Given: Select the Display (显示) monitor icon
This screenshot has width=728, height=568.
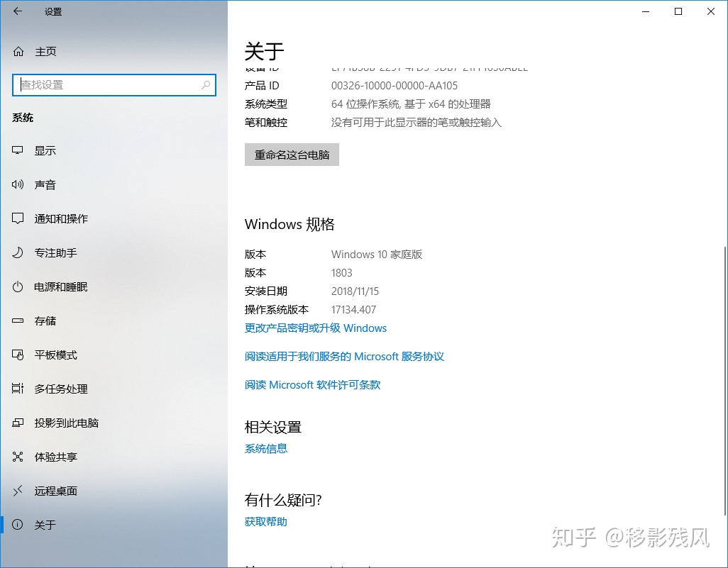Looking at the screenshot, I should pyautogui.click(x=18, y=150).
